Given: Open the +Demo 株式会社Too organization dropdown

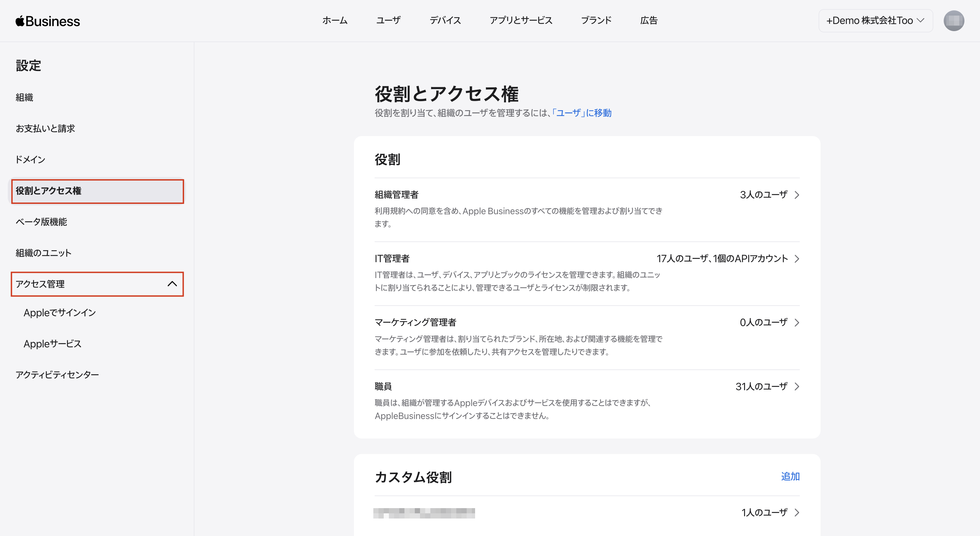Looking at the screenshot, I should pyautogui.click(x=875, y=20).
